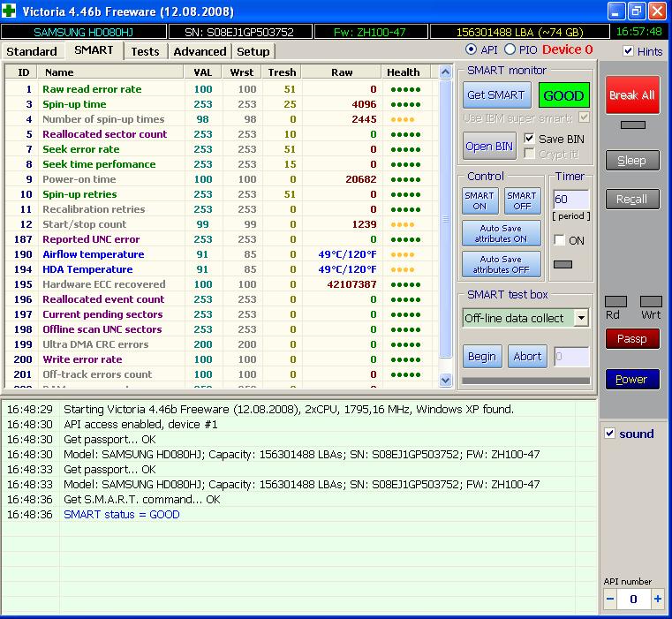Click Auto Save attributes ON button
Image resolution: width=672 pixels, height=619 pixels.
[x=501, y=234]
